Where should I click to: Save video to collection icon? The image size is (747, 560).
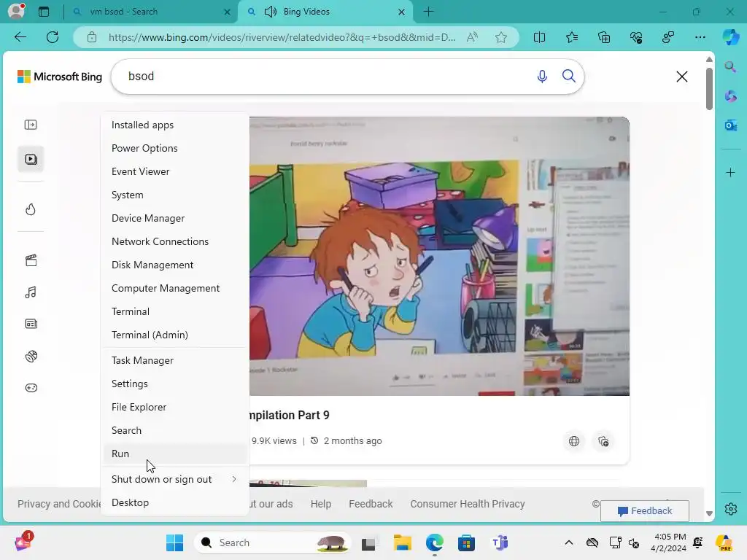pyautogui.click(x=603, y=441)
